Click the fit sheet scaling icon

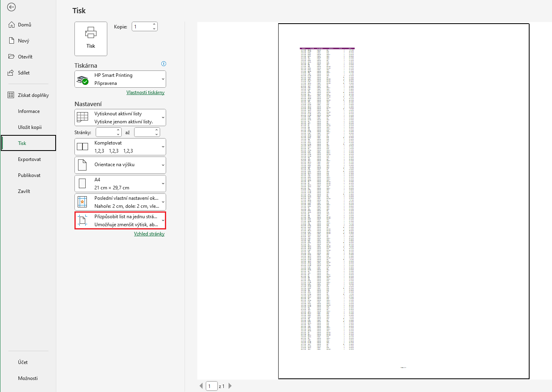coord(82,220)
